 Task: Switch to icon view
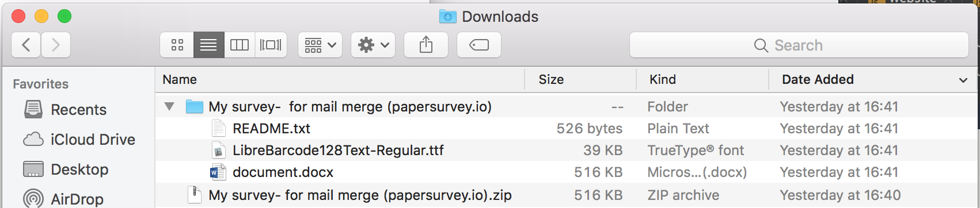click(177, 45)
